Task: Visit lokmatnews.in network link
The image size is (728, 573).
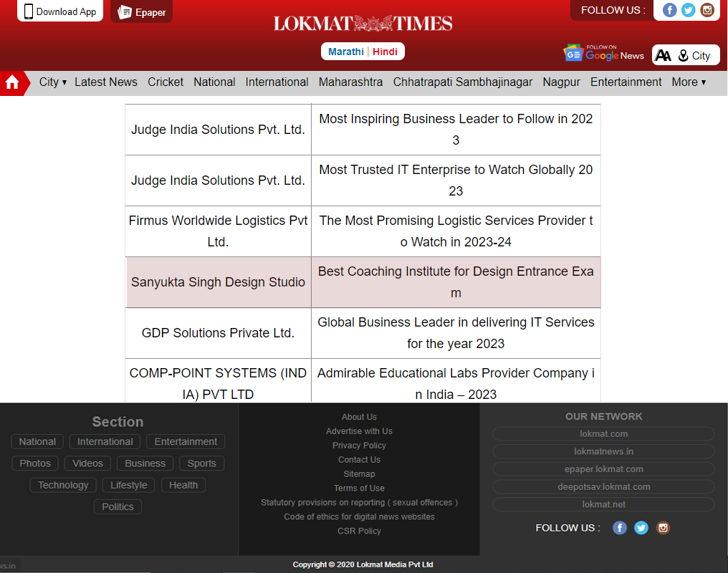Action: 603,451
